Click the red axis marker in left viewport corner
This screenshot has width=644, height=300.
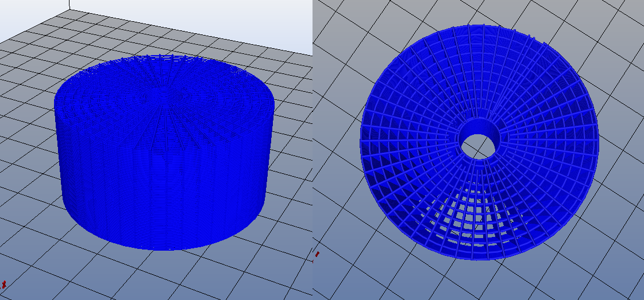(x=3, y=283)
